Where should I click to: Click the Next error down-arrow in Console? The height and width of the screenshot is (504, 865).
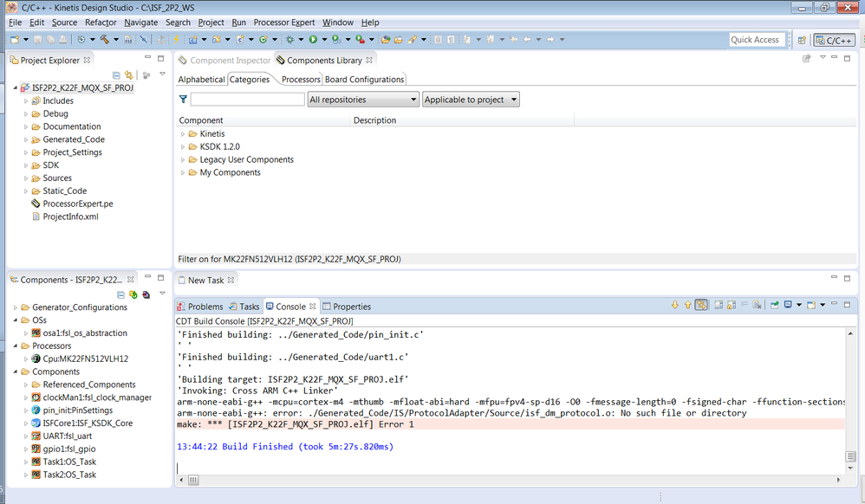click(x=674, y=305)
